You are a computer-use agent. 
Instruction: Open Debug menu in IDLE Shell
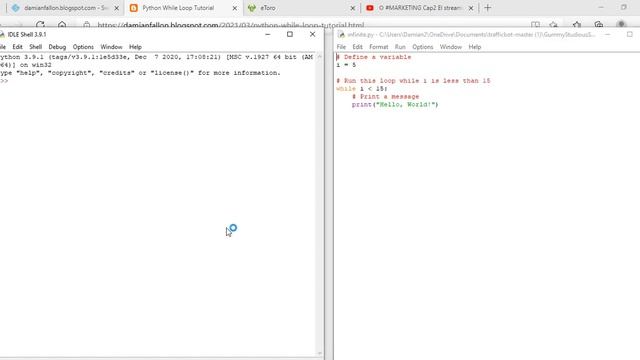pos(57,47)
